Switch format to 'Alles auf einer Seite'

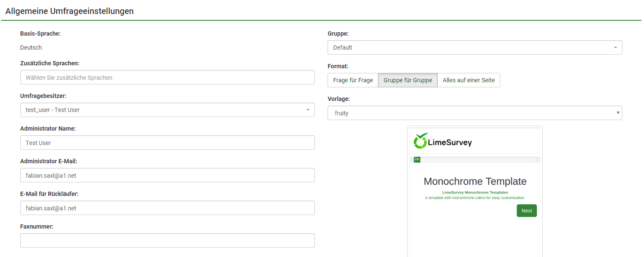click(x=469, y=80)
